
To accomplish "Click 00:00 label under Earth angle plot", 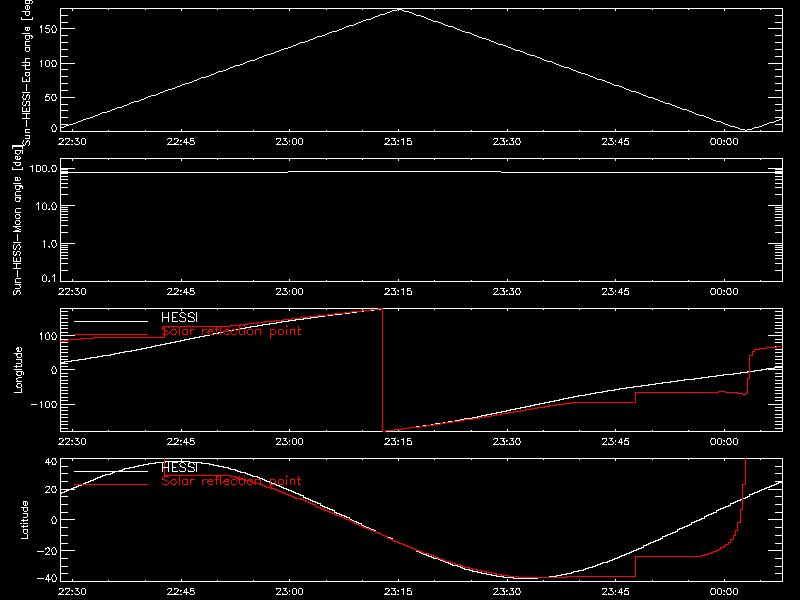I will point(724,142).
